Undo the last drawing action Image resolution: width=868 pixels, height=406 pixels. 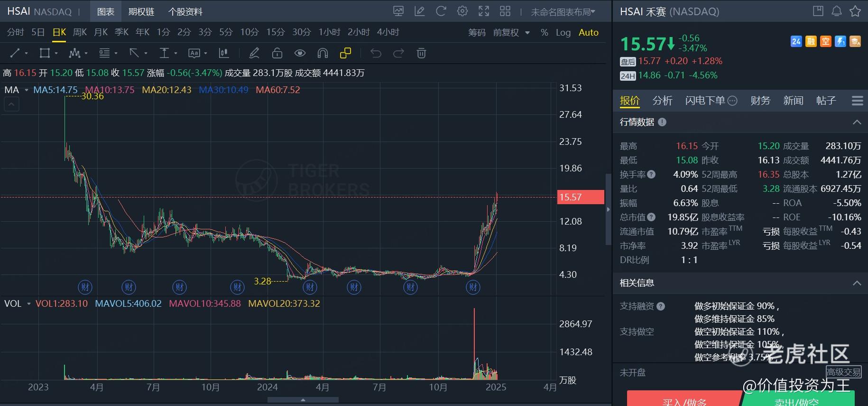pos(376,53)
